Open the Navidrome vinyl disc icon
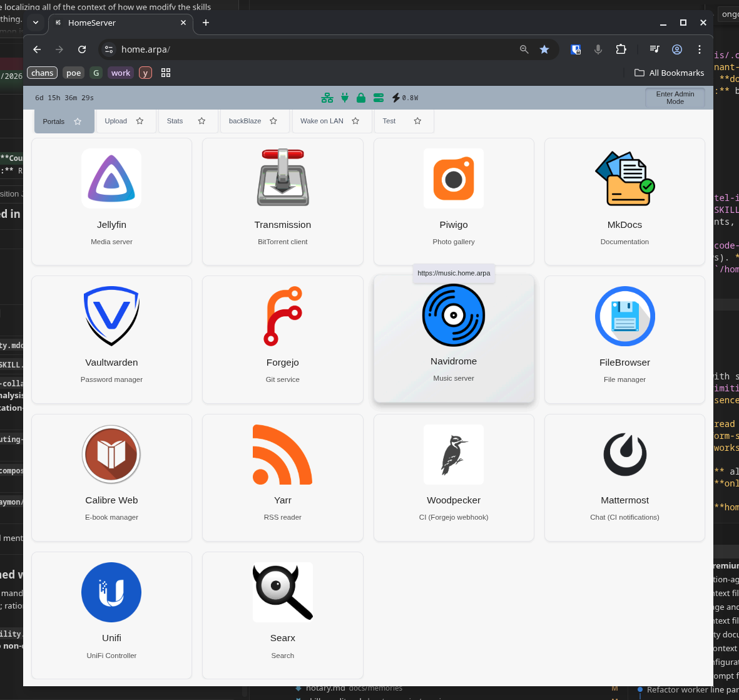Viewport: 739px width, 700px height. [454, 315]
